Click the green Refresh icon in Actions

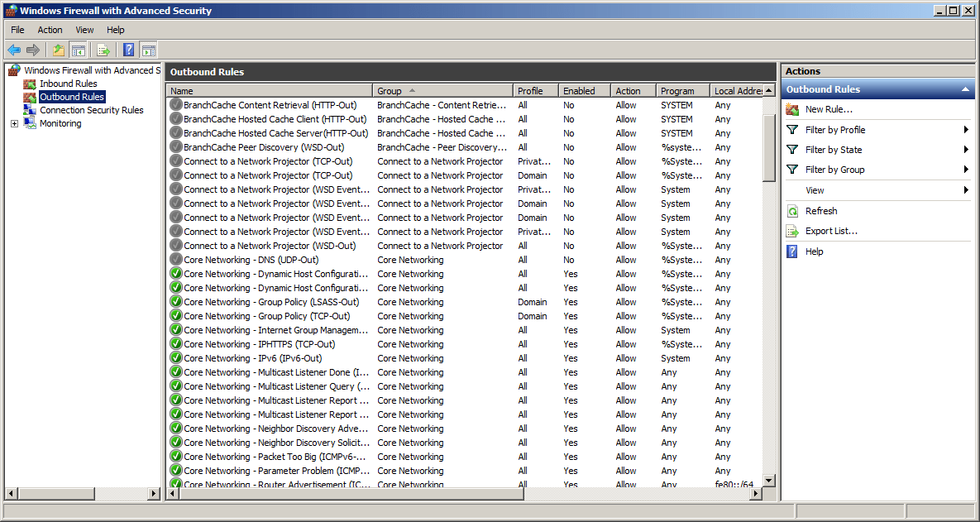click(792, 211)
